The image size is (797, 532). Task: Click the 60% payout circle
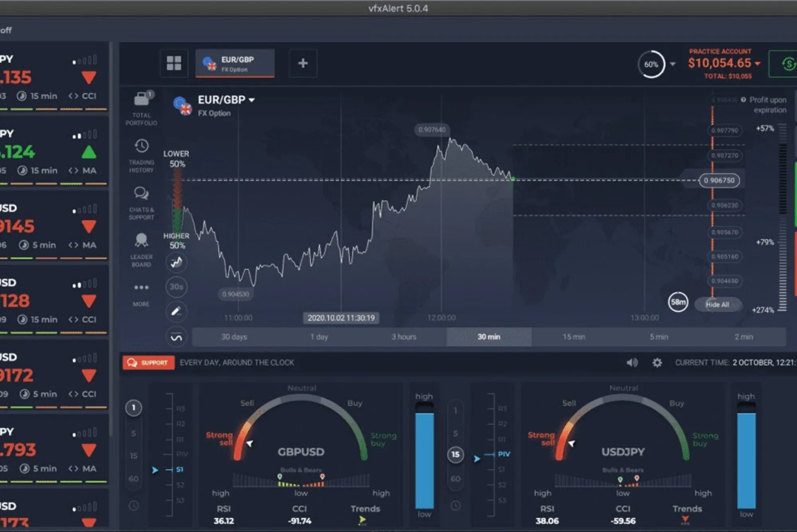pos(651,64)
